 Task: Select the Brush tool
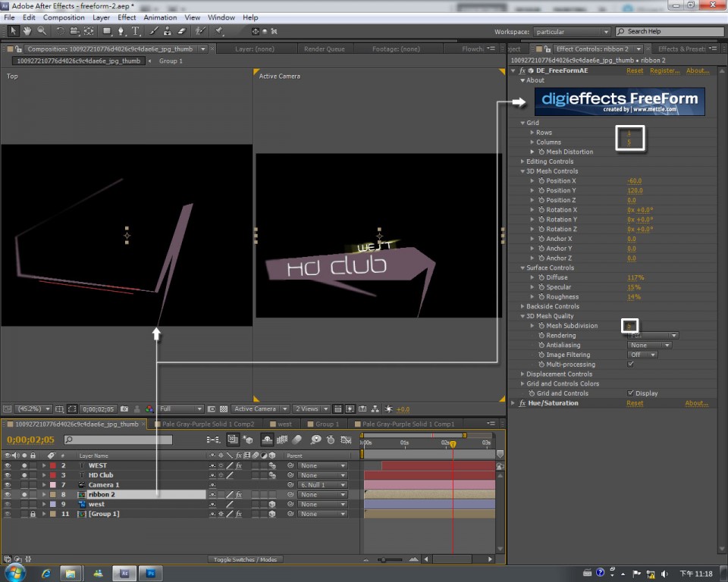(154, 31)
